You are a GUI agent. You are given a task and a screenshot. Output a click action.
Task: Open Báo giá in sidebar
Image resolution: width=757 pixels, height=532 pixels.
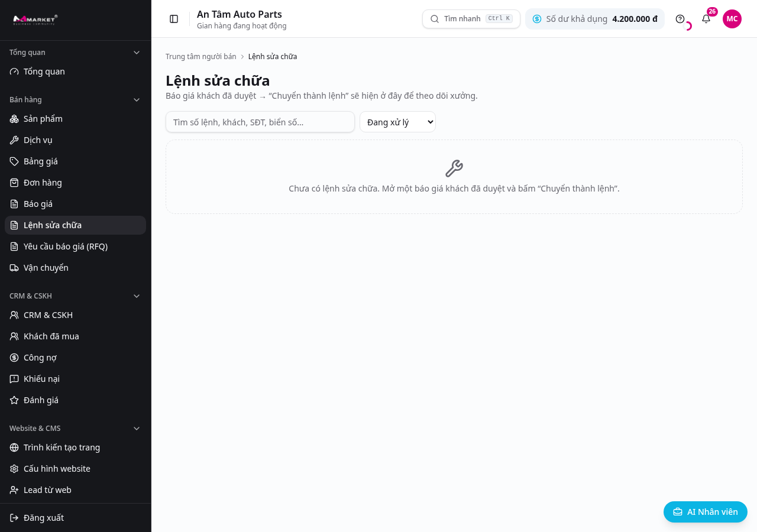point(75,204)
